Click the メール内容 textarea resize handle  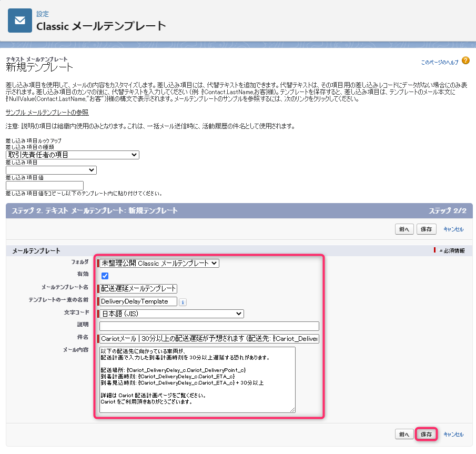pyautogui.click(x=292, y=410)
